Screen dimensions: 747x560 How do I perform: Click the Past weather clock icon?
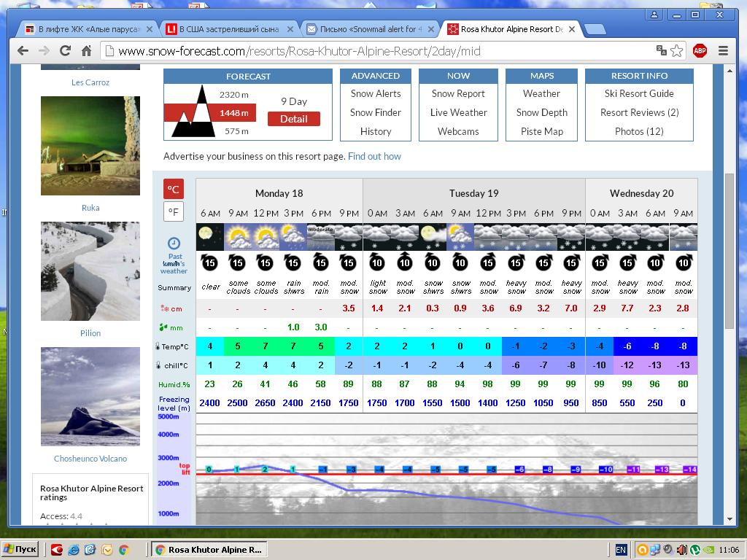point(174,244)
